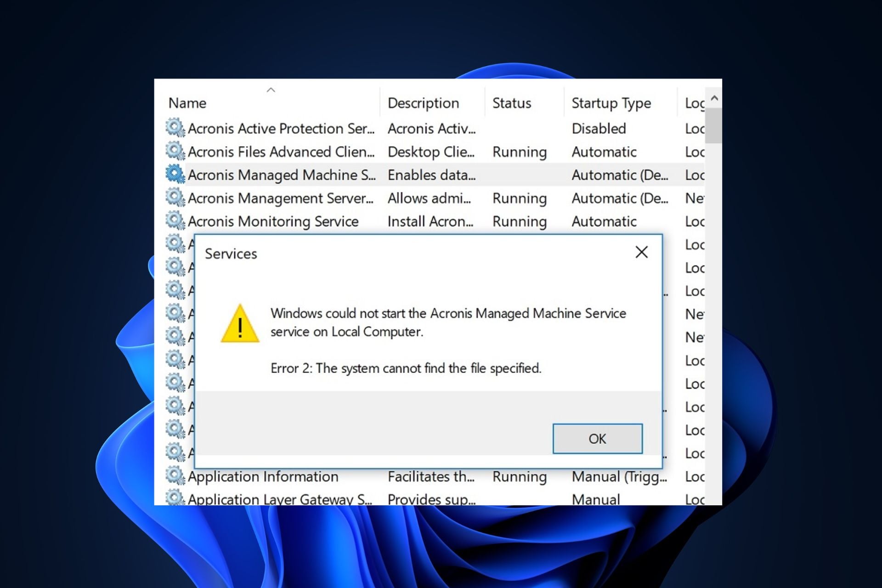Viewport: 882px width, 588px height.
Task: Sort by Startup Type column header
Action: 611,103
